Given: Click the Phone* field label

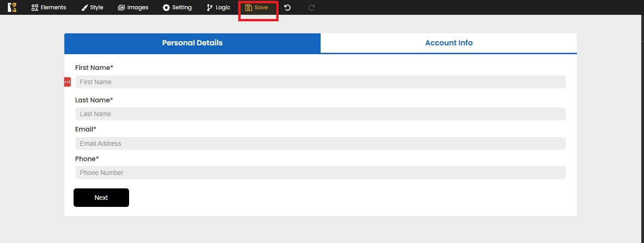Looking at the screenshot, I should (x=87, y=159).
